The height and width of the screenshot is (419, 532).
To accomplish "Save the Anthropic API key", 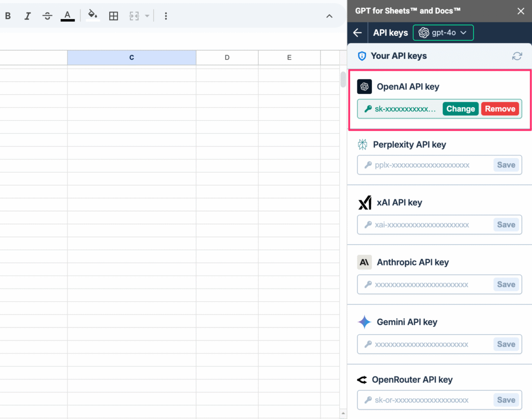I will pos(506,284).
